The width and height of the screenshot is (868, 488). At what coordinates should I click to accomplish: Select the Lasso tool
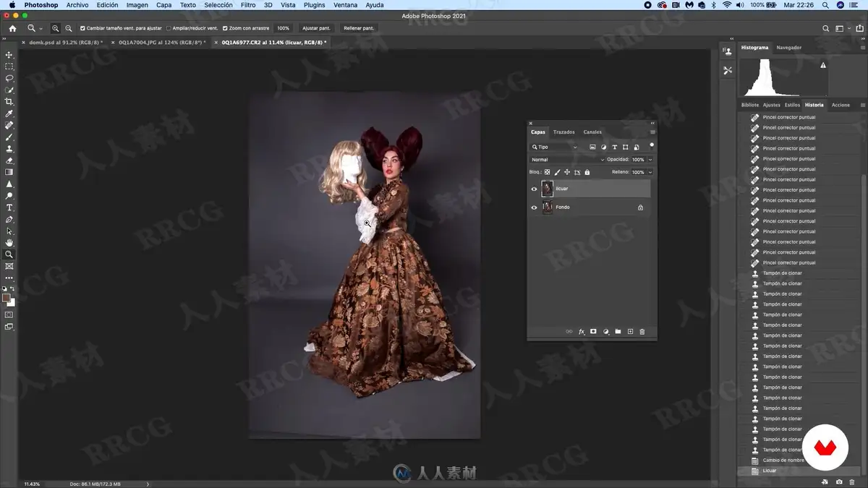9,78
